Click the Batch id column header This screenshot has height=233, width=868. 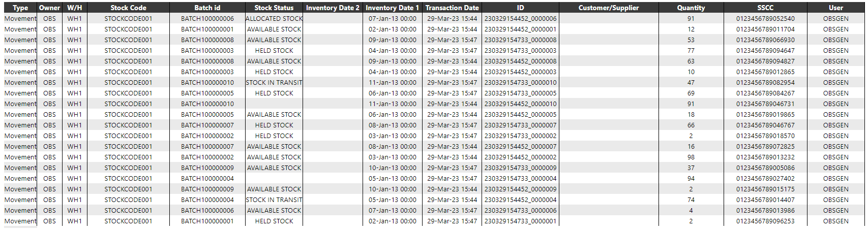point(207,8)
